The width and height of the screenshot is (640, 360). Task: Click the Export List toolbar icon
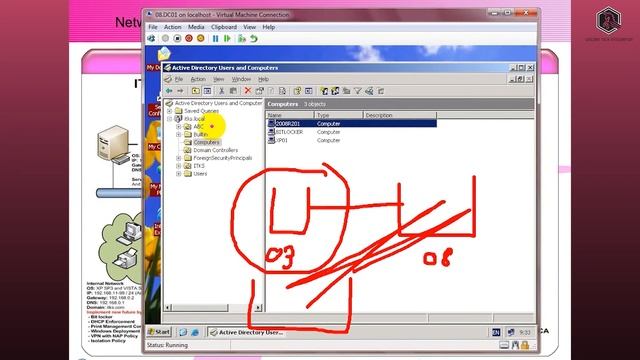pos(282,91)
